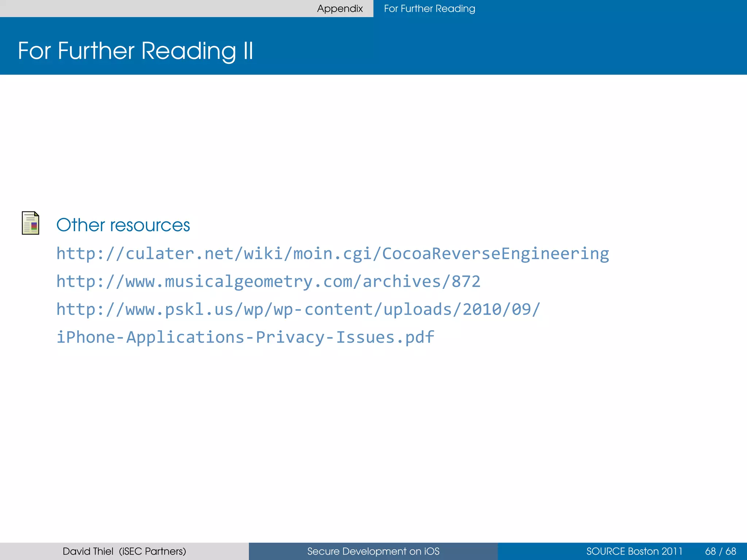Click the iPhone-Applications-Privacy-Issues.pdf link line
Screen dimensions: 747x560
[245, 337]
